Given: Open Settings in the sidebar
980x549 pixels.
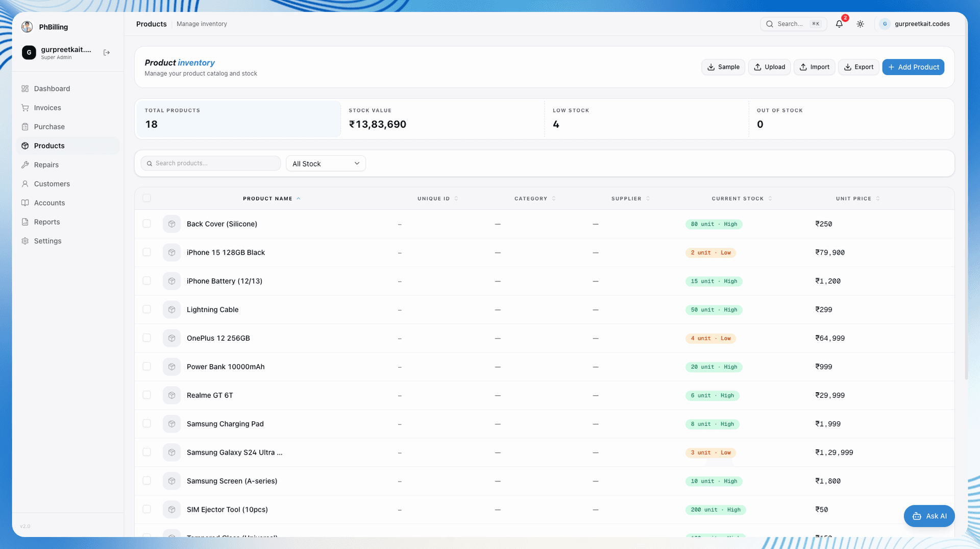Looking at the screenshot, I should 68,241.
